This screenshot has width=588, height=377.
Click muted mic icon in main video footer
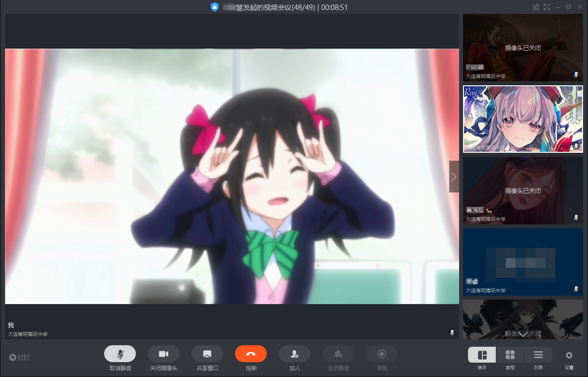coord(452,332)
